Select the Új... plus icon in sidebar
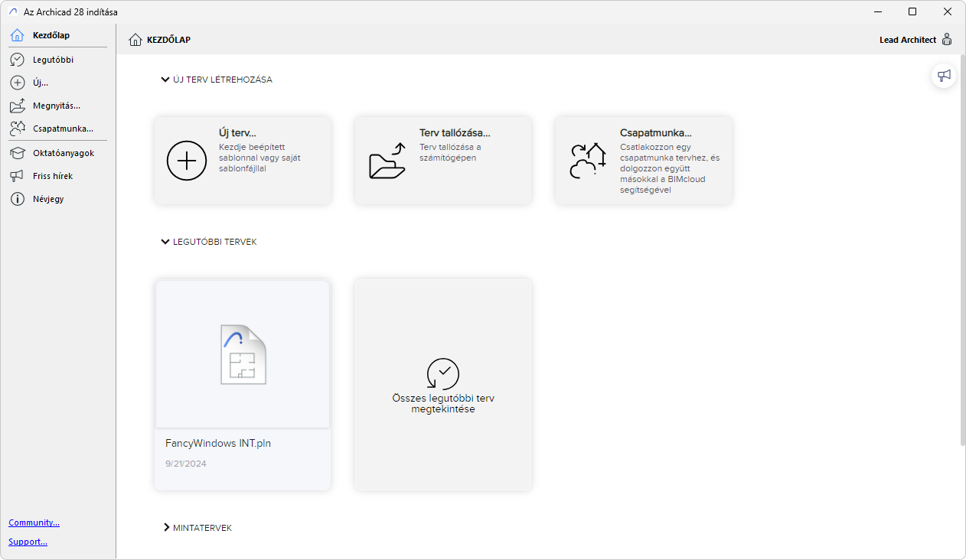966x560 pixels. tap(18, 83)
